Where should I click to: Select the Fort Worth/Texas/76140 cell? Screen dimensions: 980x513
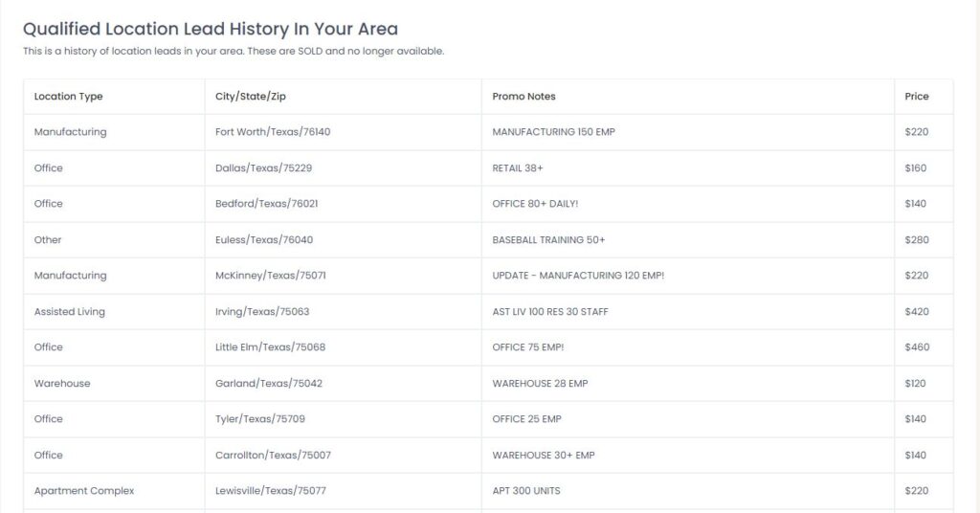[273, 132]
